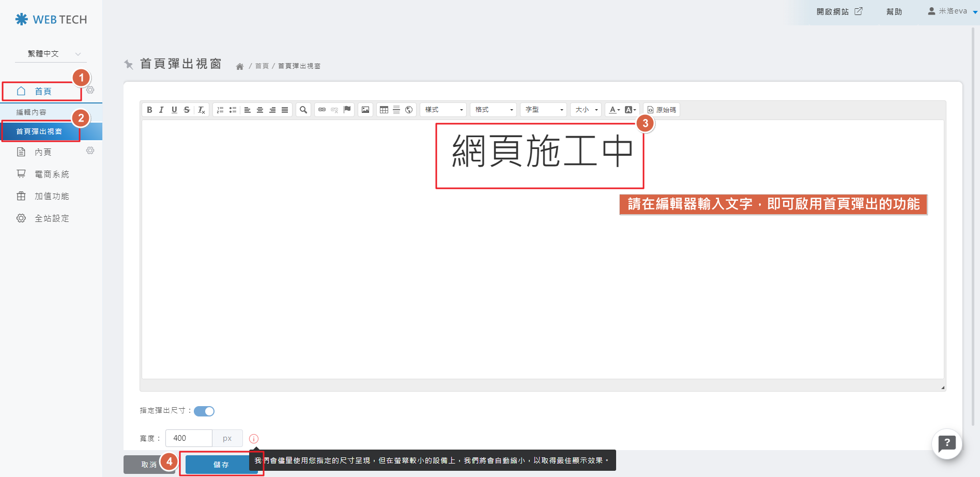This screenshot has height=477, width=980.
Task: Click the strikethrough formatting icon
Action: point(187,110)
